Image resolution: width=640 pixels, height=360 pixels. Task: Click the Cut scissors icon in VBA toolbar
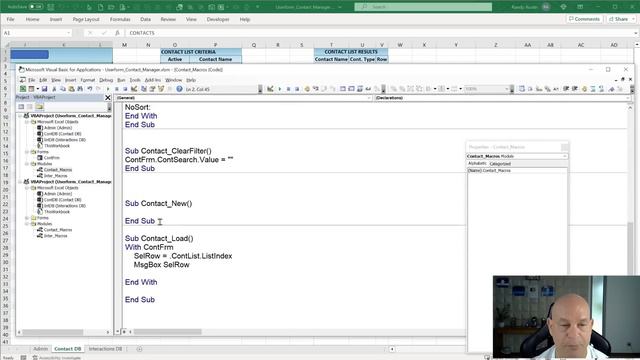point(54,89)
